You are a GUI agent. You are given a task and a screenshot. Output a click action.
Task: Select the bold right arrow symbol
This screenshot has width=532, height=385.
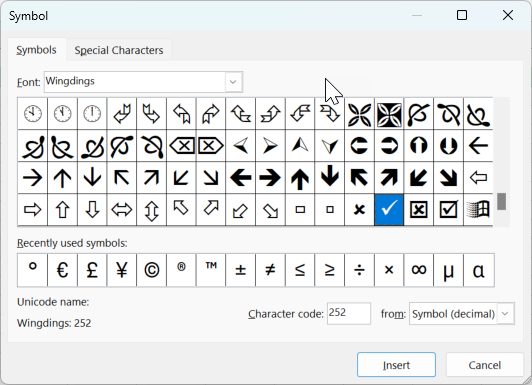[270, 177]
